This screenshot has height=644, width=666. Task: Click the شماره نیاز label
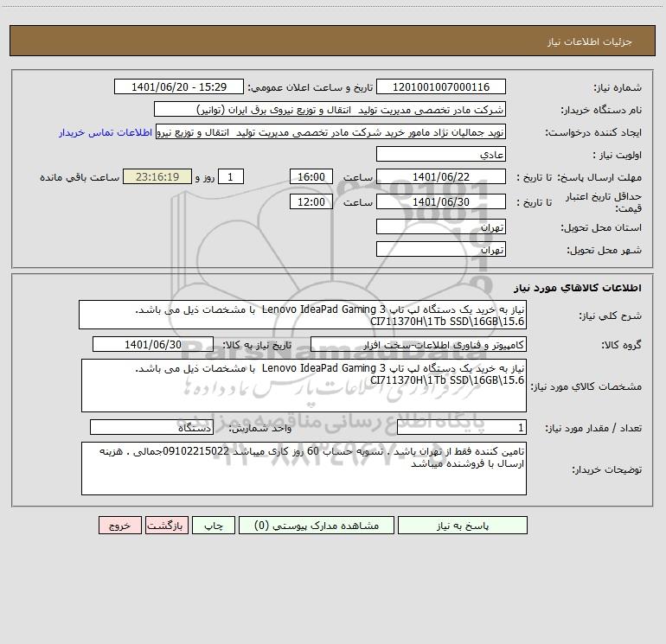point(618,87)
